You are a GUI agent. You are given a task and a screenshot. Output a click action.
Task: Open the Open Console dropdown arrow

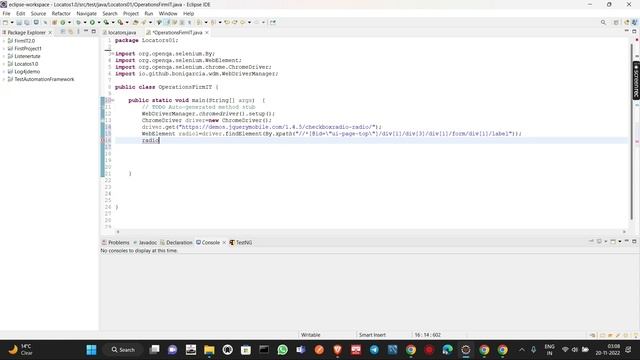click(620, 242)
